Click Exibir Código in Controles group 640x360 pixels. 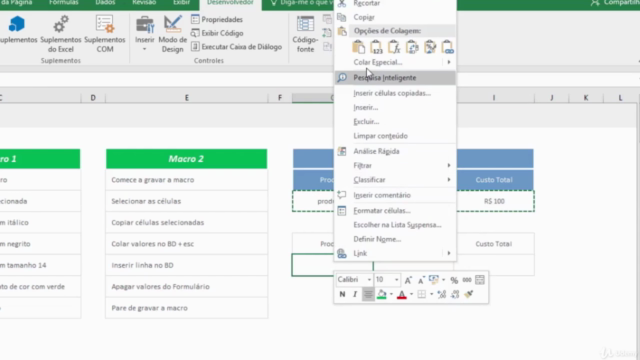[x=217, y=33]
